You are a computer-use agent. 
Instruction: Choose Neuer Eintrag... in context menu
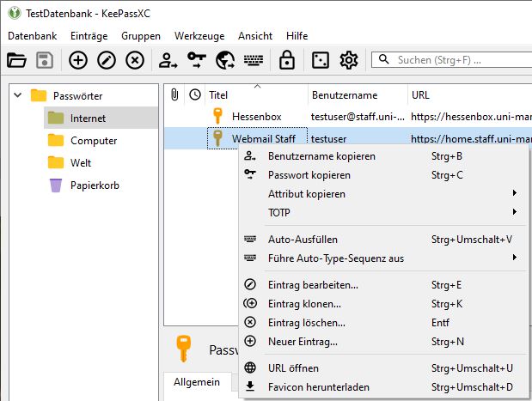(384, 342)
